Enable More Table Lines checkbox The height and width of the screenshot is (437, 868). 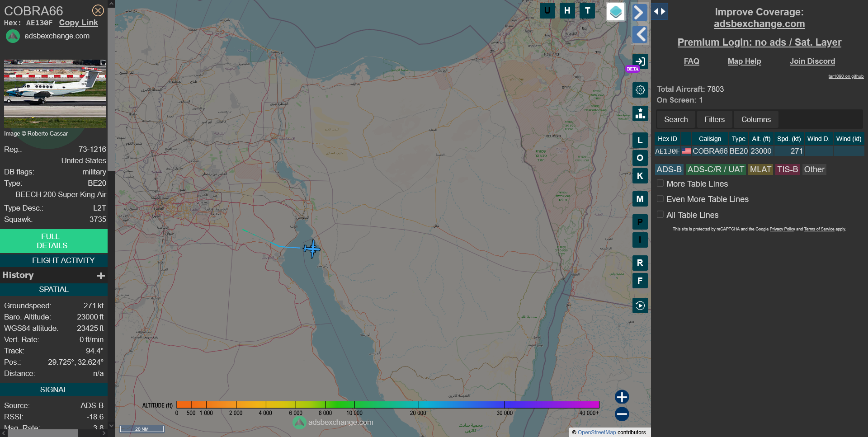click(x=660, y=183)
